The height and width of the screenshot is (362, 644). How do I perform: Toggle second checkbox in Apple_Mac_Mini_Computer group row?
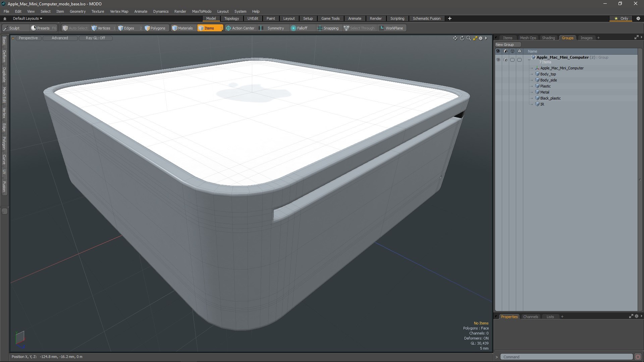(519, 60)
